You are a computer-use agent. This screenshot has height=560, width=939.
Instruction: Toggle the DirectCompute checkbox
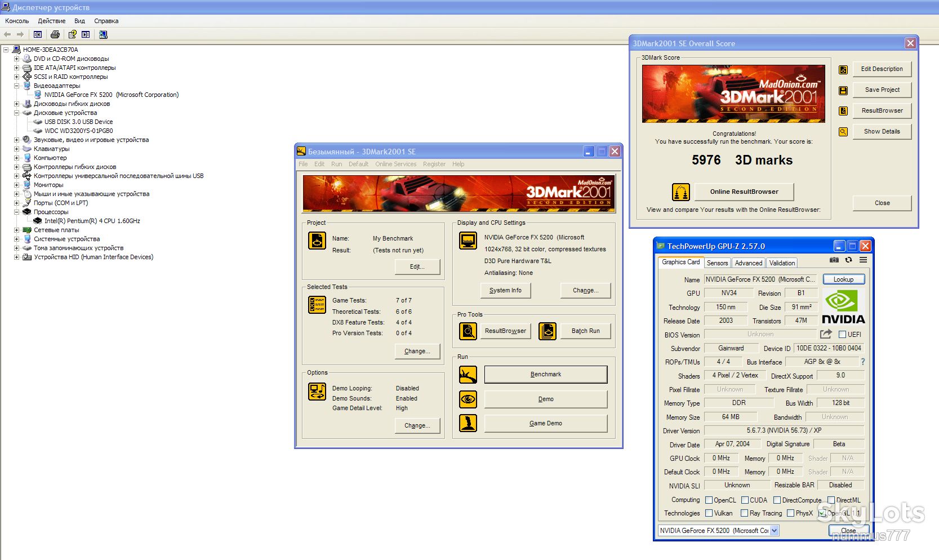tap(777, 500)
